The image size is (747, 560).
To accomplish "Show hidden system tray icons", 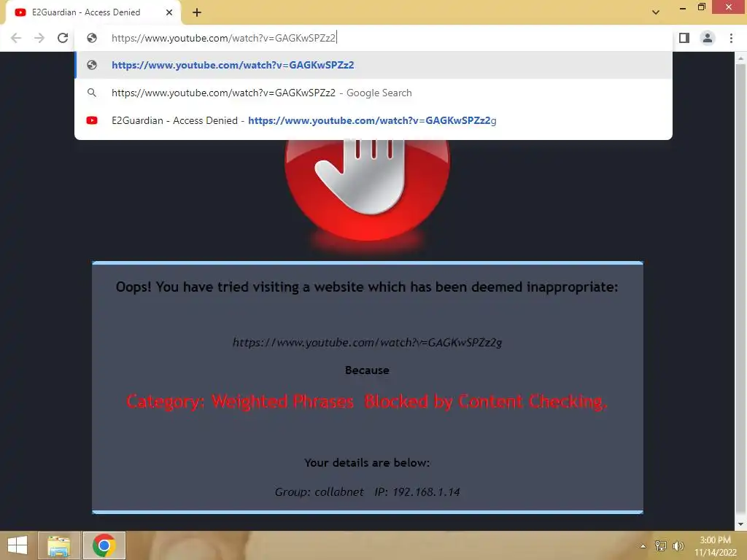I will click(643, 546).
